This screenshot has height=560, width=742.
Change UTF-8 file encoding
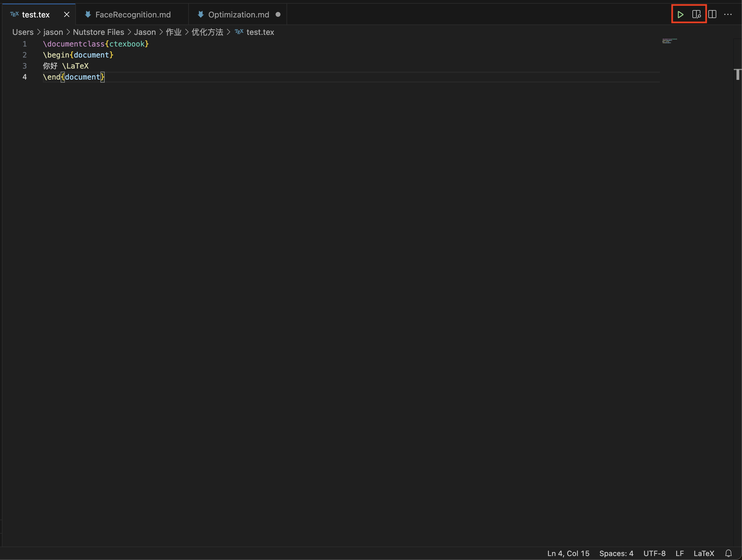pos(654,553)
